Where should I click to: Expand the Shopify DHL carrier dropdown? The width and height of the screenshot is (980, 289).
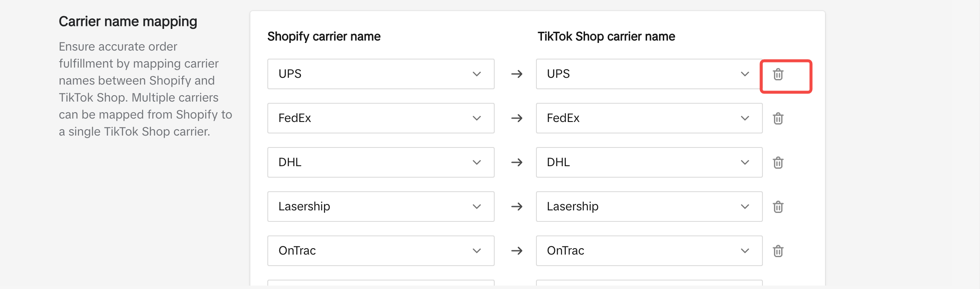[380, 162]
